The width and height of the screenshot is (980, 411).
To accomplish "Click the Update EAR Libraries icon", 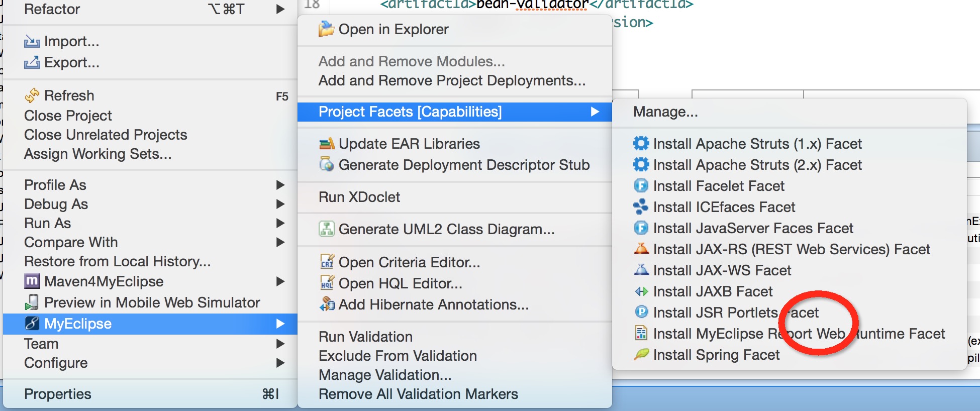I will tap(327, 144).
